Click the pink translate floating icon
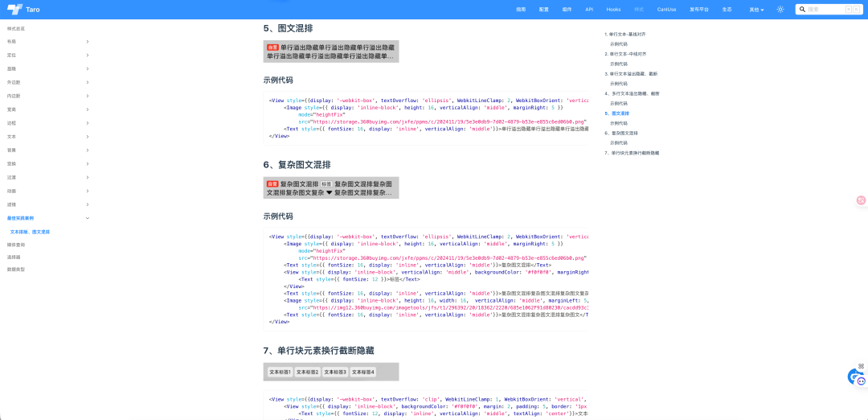The image size is (868, 420). (862, 200)
